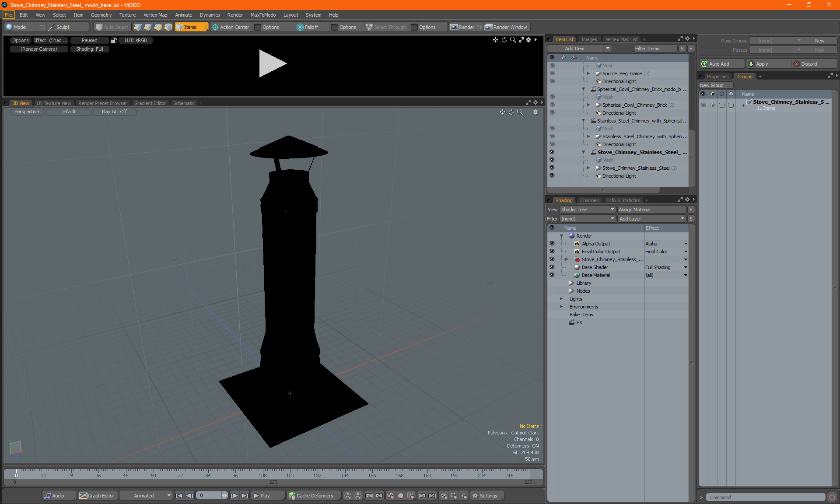Click the LUT sRGB color indicator
This screenshot has width=840, height=504.
(136, 40)
